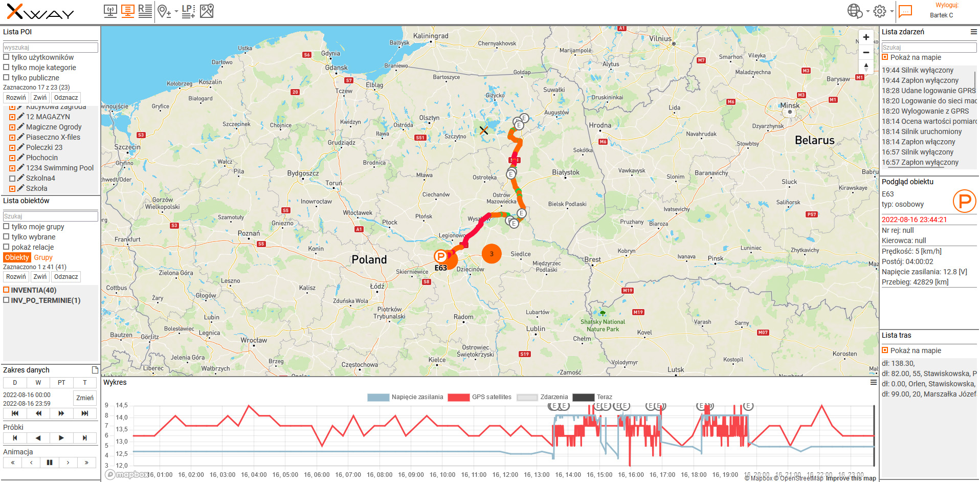The width and height of the screenshot is (980, 482).
Task: Select the Obiekty tab
Action: coord(17,257)
